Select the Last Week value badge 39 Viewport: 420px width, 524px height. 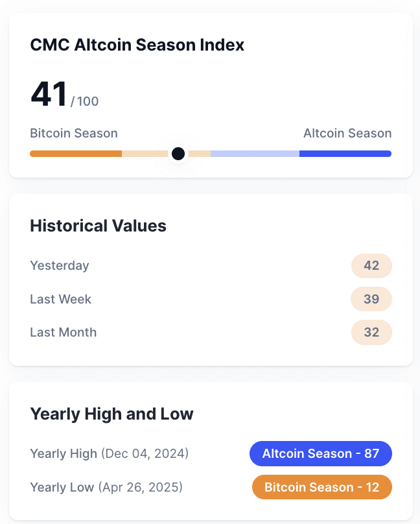pos(371,299)
